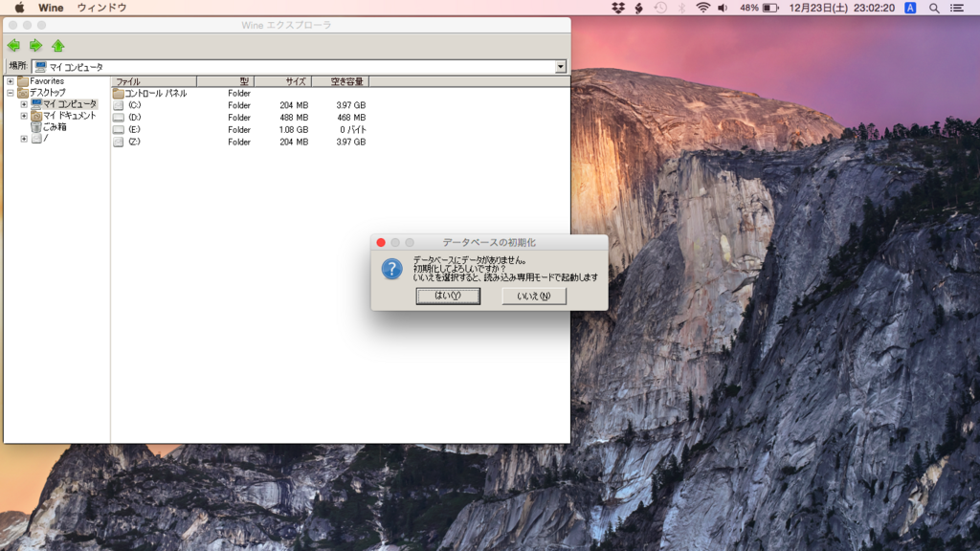Select マイ ドキュメント in the tree
Viewport: 980px width, 551px height.
tap(69, 116)
